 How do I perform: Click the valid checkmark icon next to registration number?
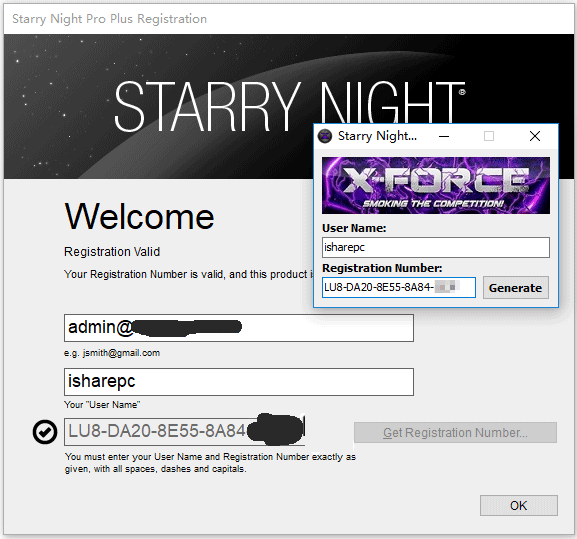pyautogui.click(x=45, y=432)
